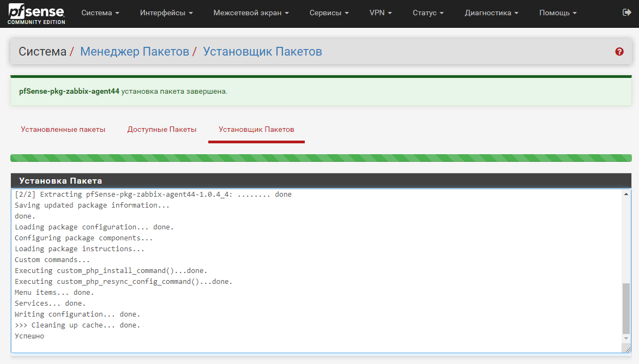This screenshot has height=364, width=639.
Task: Click the 'Writing configuration... done.' log line
Action: [77, 314]
